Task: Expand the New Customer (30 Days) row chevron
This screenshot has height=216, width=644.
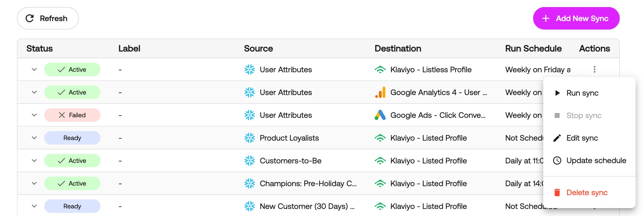Action: 34,206
